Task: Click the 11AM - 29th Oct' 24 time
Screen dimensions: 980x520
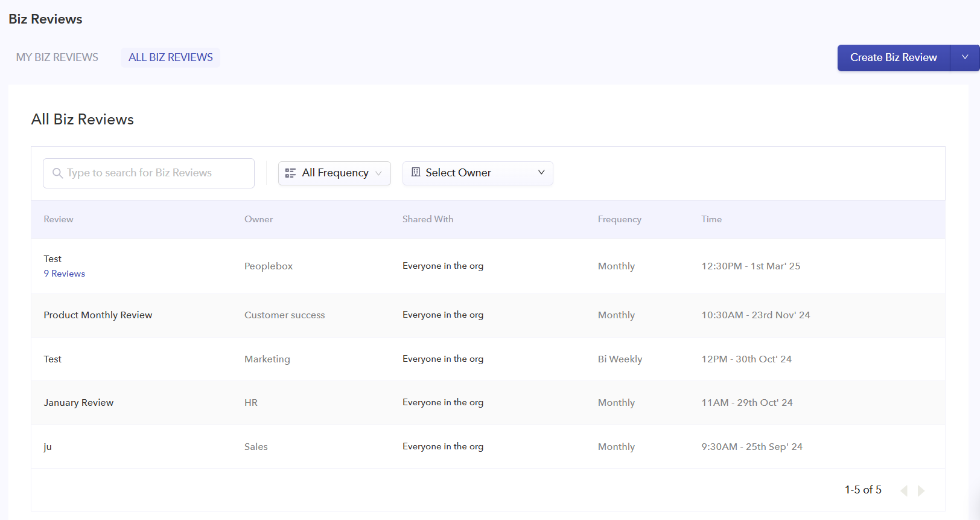Action: pyautogui.click(x=747, y=403)
